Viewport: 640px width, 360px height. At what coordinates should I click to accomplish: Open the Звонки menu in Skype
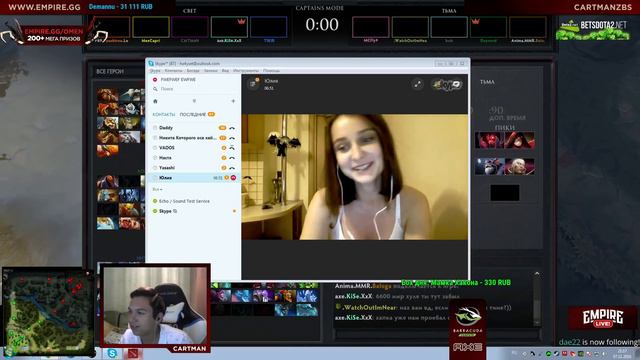tap(211, 71)
